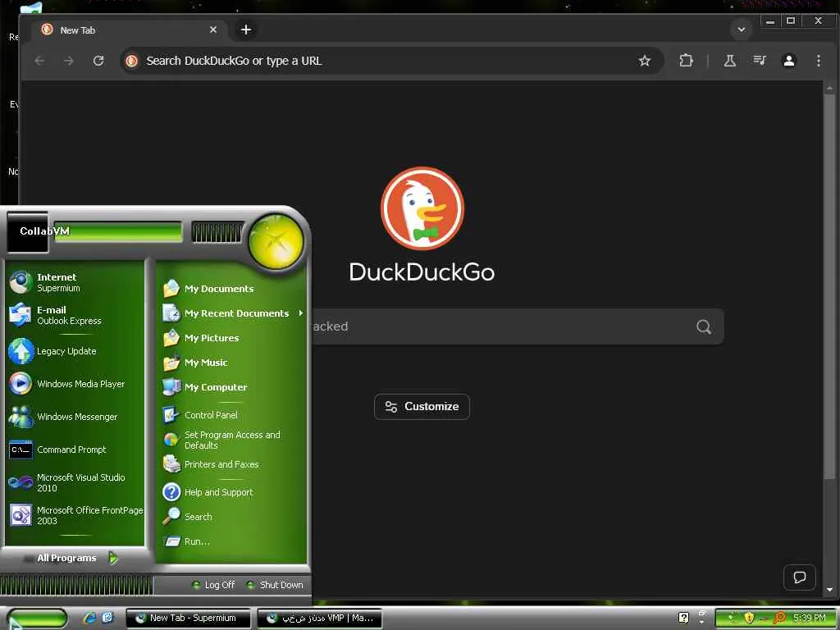This screenshot has width=840, height=630.
Task: Click the search magnifier button
Action: click(704, 326)
